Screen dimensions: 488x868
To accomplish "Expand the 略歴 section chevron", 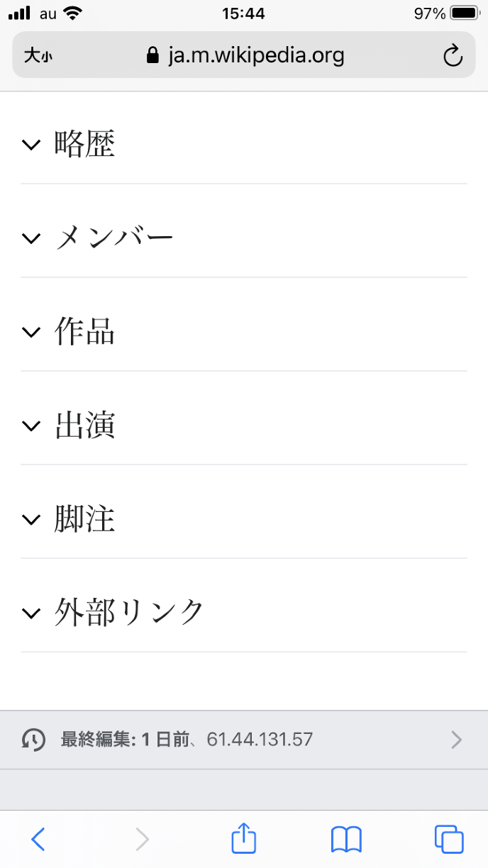I will (x=31, y=145).
